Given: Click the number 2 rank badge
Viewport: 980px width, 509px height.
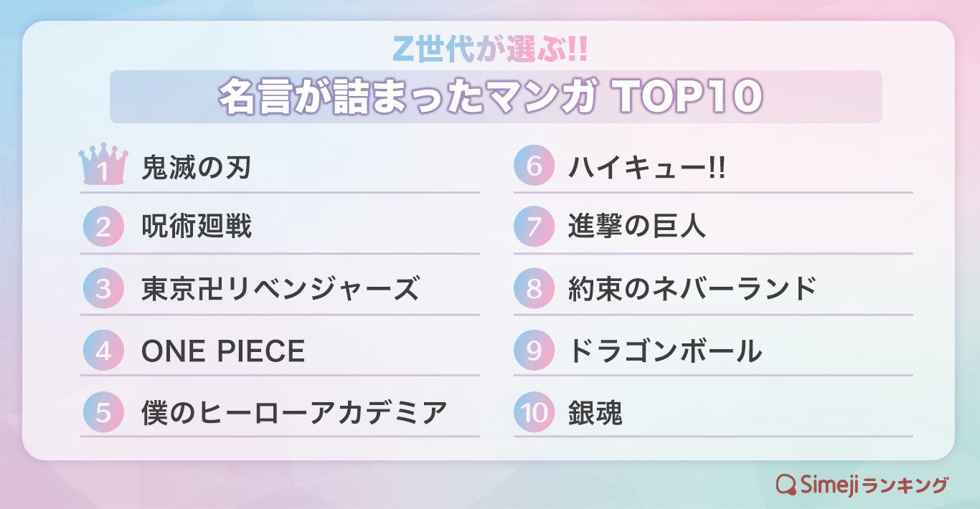Looking at the screenshot, I should 103,228.
